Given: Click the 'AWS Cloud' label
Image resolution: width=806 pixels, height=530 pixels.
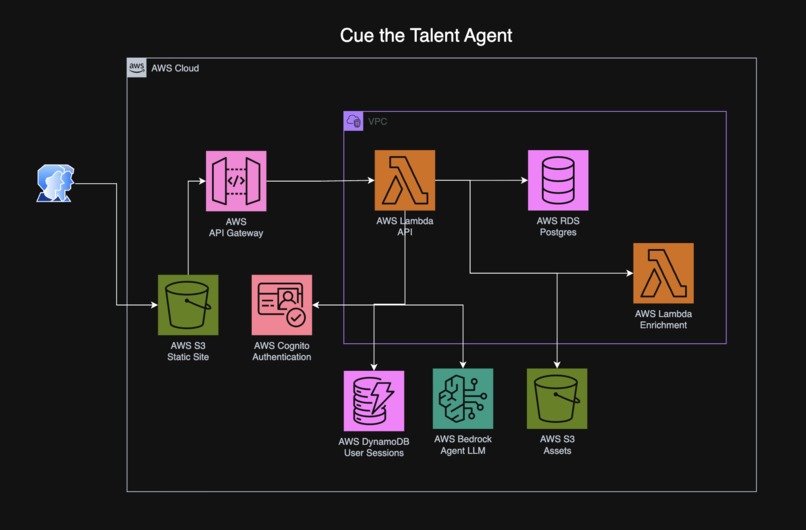Looking at the screenshot, I should pos(175,68).
